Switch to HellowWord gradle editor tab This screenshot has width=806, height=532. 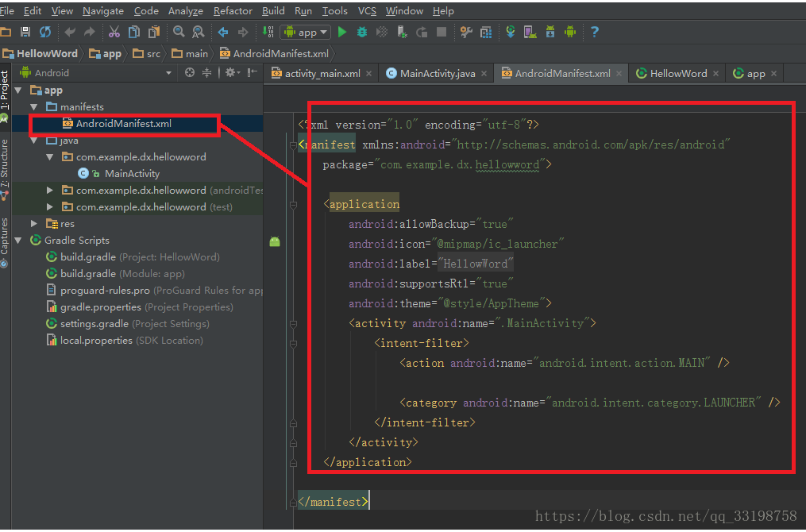[677, 74]
